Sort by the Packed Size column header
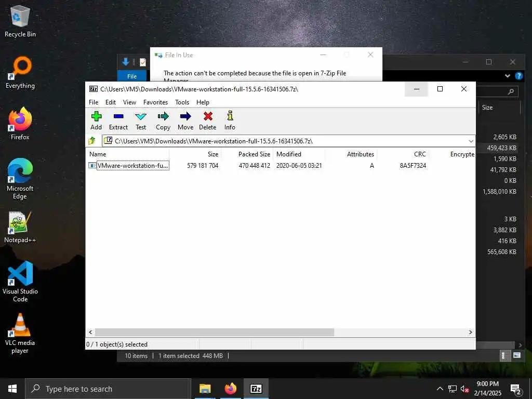The width and height of the screenshot is (532, 399). tap(247, 154)
